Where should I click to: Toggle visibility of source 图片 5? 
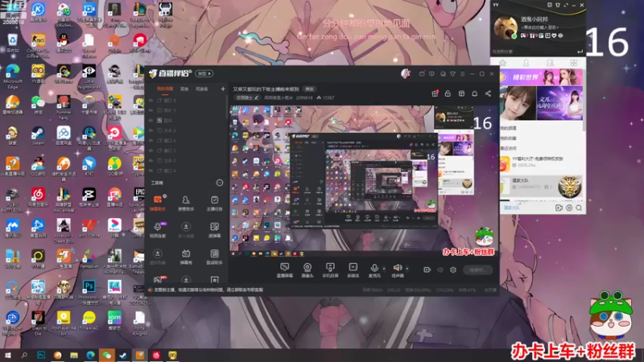[151, 110]
